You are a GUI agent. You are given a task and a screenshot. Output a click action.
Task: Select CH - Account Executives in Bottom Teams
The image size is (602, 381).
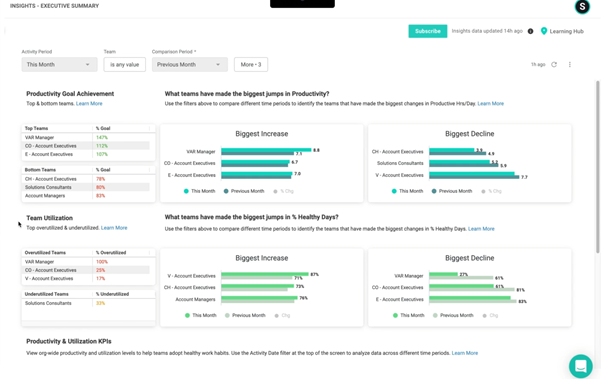point(86,179)
